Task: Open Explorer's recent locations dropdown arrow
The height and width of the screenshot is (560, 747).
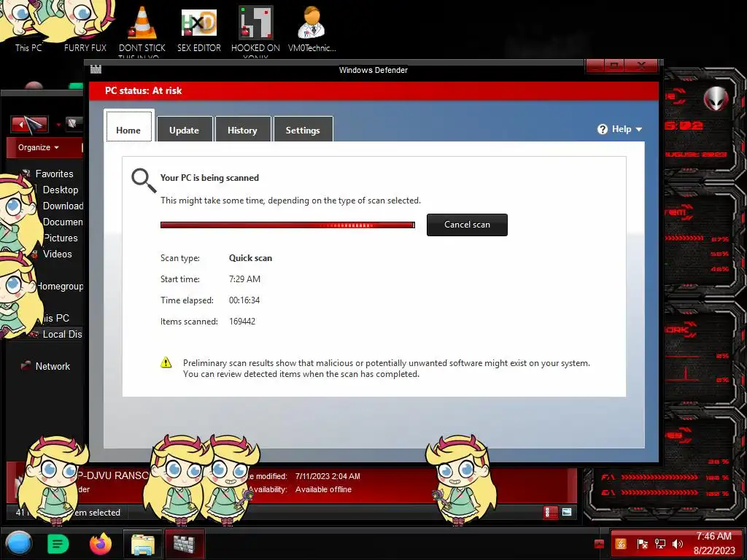Action: point(58,125)
